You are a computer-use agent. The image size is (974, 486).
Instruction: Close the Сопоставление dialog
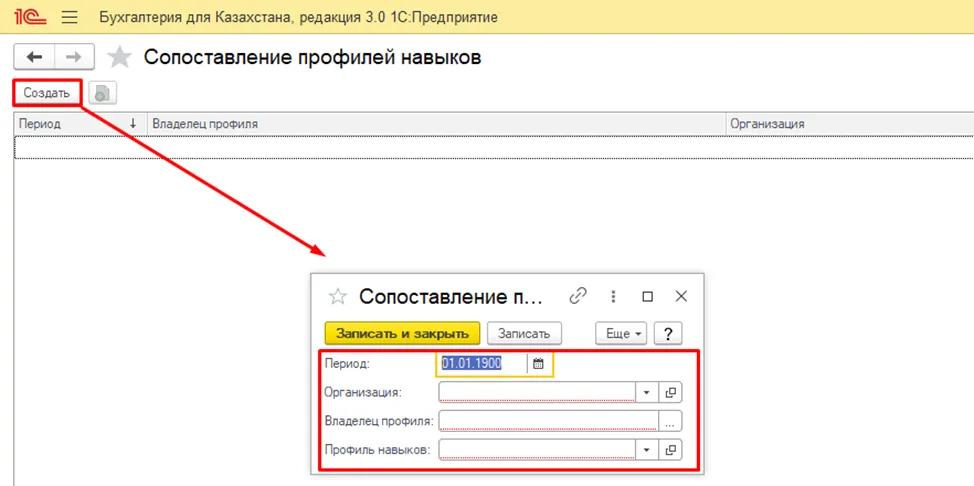pos(681,296)
